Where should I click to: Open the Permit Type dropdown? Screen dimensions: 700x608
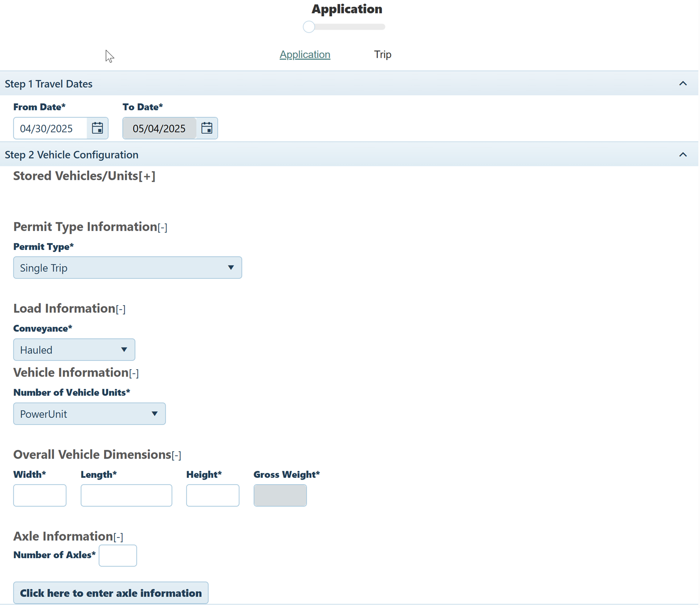[127, 268]
